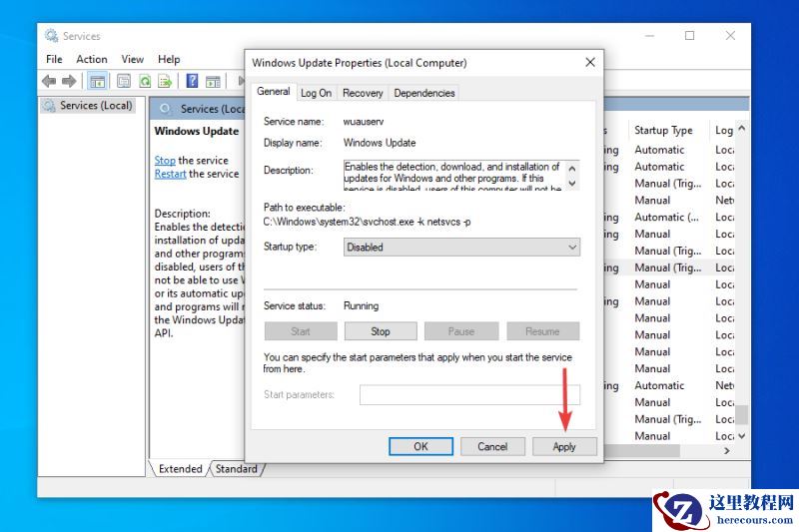Click the Stop service button

(x=381, y=331)
